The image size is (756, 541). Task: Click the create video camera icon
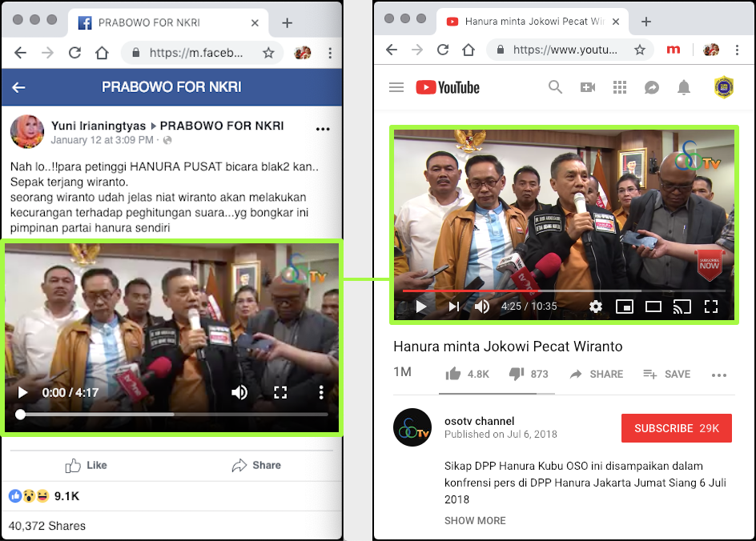point(587,87)
